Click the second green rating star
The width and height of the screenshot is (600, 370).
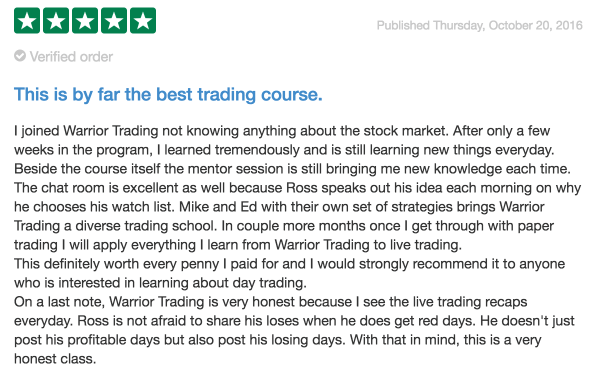click(56, 21)
